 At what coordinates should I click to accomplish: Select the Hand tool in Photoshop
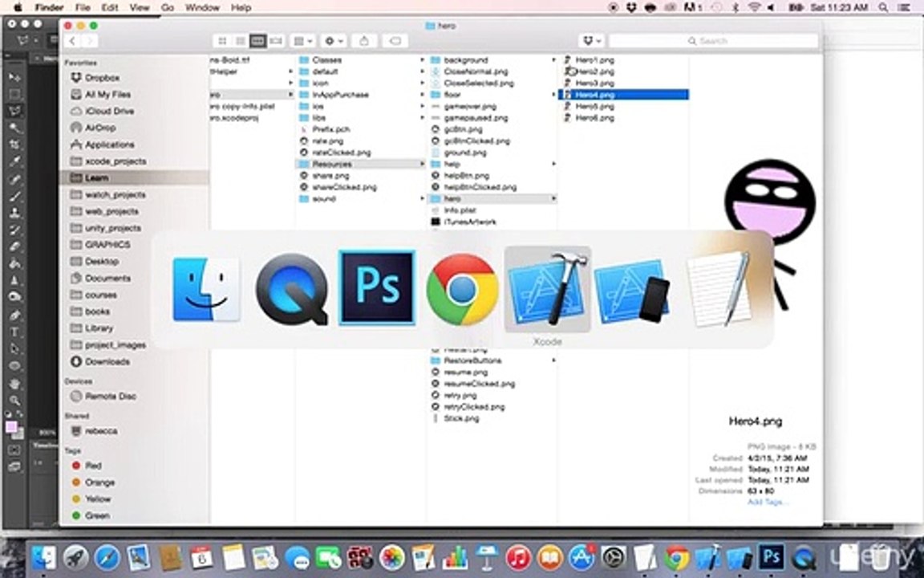[14, 384]
